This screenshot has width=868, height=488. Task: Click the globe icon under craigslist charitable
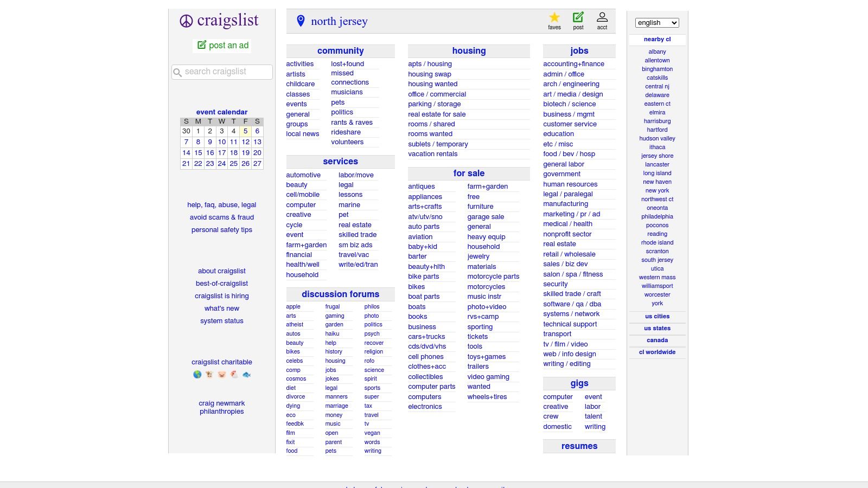pos(197,374)
